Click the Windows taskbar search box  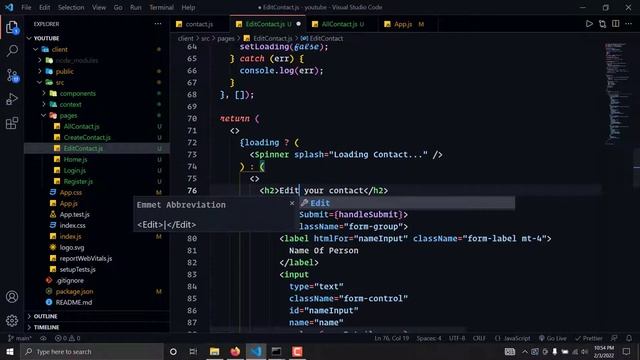click(x=92, y=351)
